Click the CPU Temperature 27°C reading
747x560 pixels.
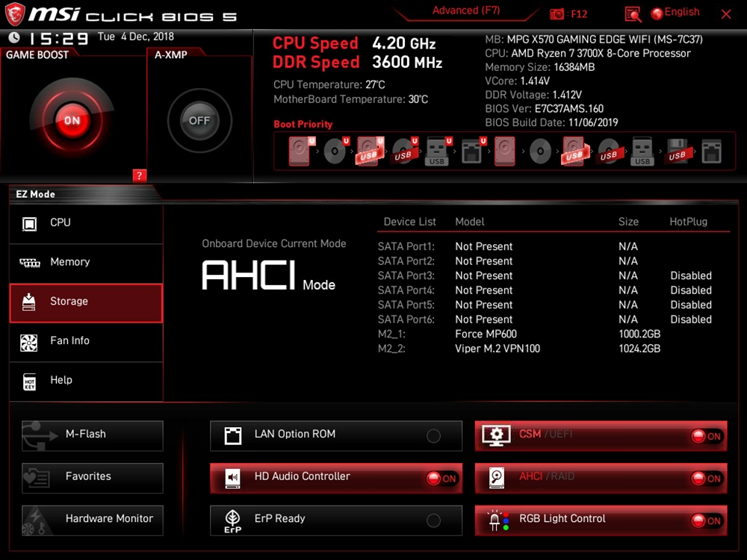[x=329, y=85]
